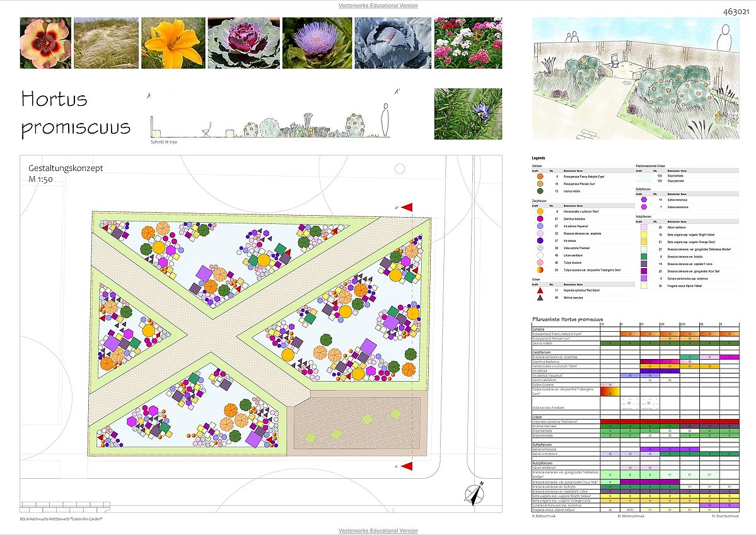Pick the Brassica oleracea var. acephala legend circle
The width and height of the screenshot is (756, 535).
[x=540, y=233]
